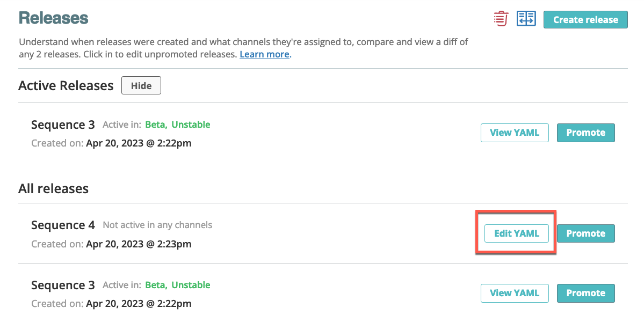This screenshot has height=322, width=644.
Task: Click the red delete release history icon
Action: tap(500, 18)
